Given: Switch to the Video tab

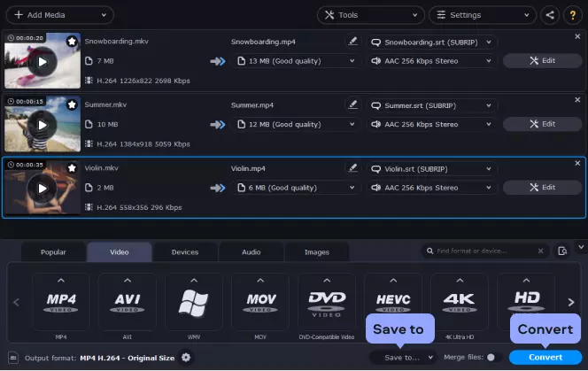Looking at the screenshot, I should [x=120, y=252].
